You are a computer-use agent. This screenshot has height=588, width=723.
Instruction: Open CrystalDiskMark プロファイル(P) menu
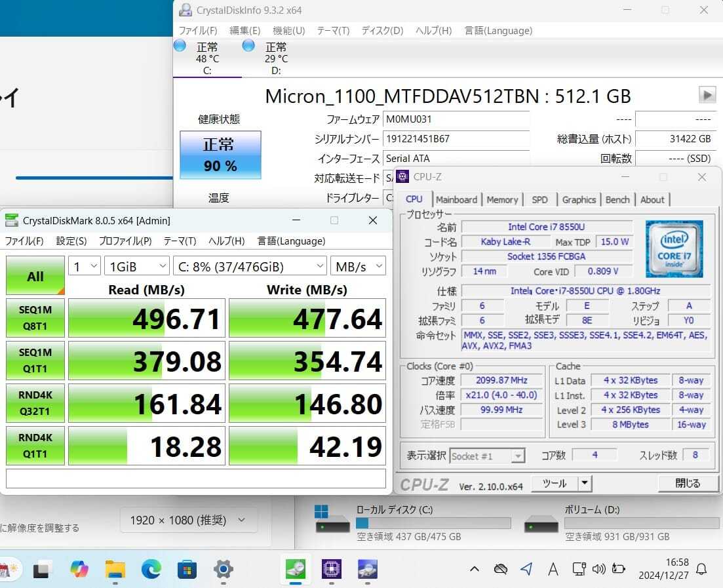[x=125, y=241]
